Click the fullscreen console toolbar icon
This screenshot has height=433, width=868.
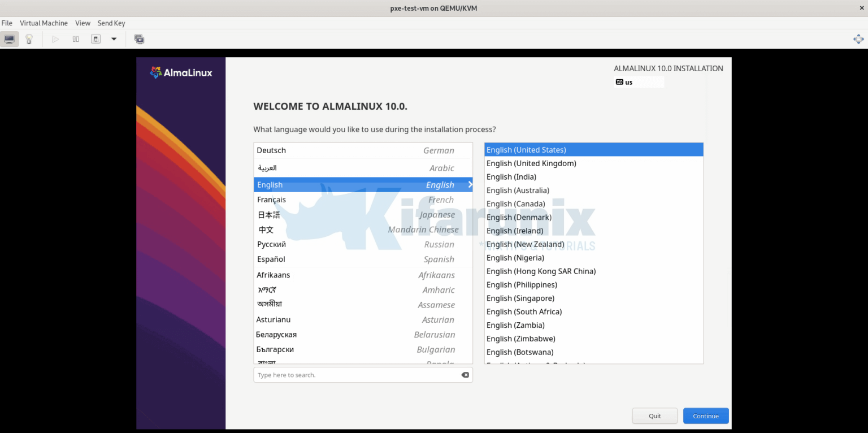tap(139, 39)
